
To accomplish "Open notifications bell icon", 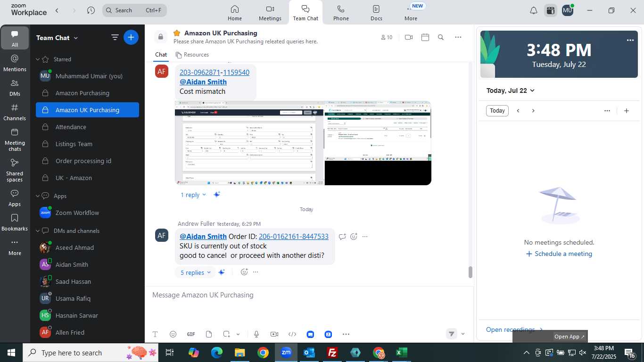I will (x=534, y=10).
